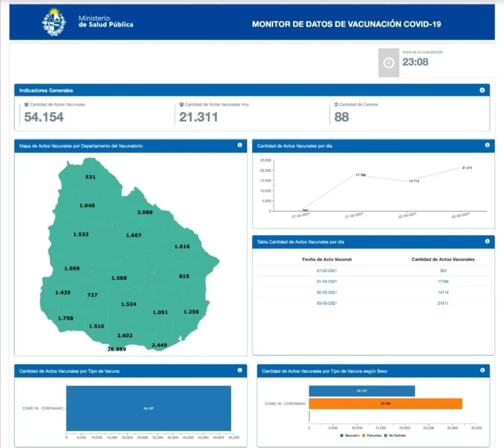
Task: Click the Indicadores Generales info icon
Action: coord(482,90)
